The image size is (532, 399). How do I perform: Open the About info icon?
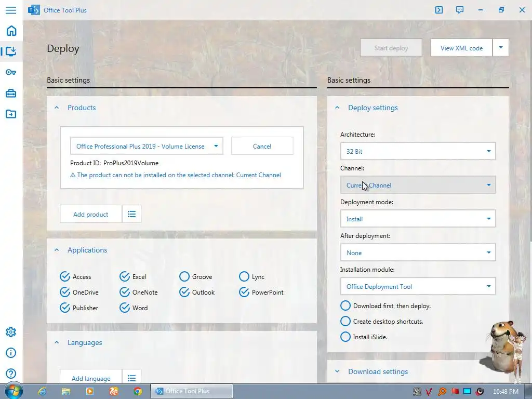coord(11,353)
